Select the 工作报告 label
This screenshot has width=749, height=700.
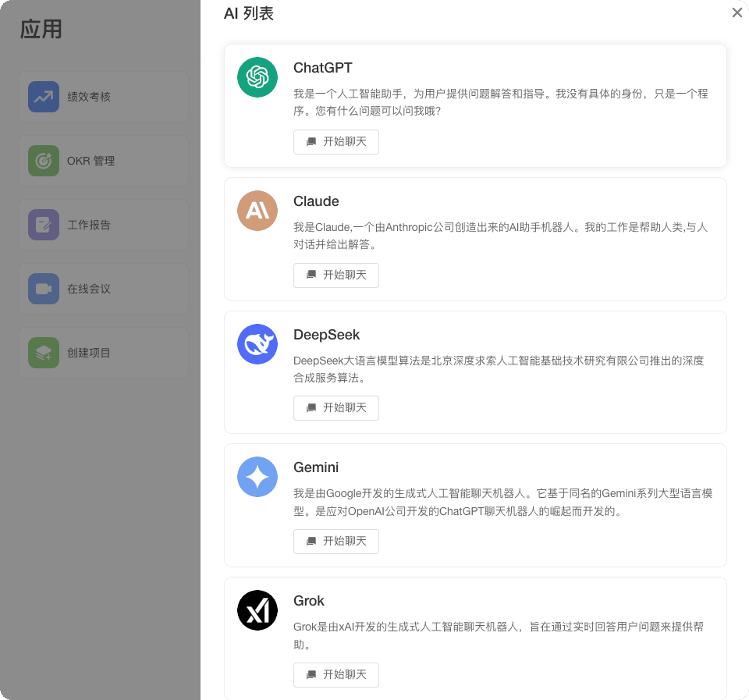click(x=89, y=225)
